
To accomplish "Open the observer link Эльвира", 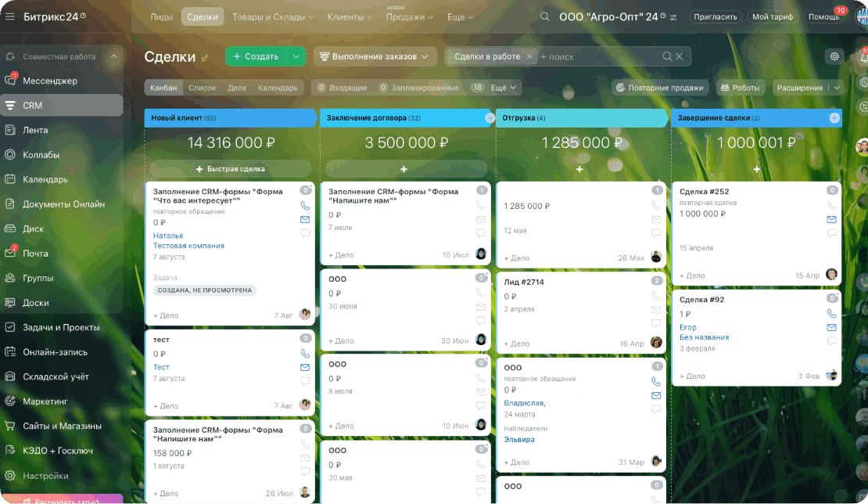I will tap(518, 440).
